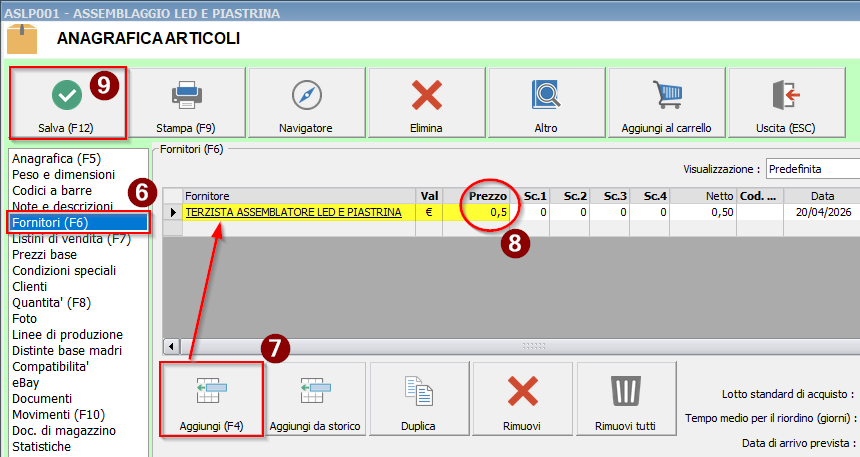Open the Navigatore compass icon
The height and width of the screenshot is (457, 860).
point(306,95)
